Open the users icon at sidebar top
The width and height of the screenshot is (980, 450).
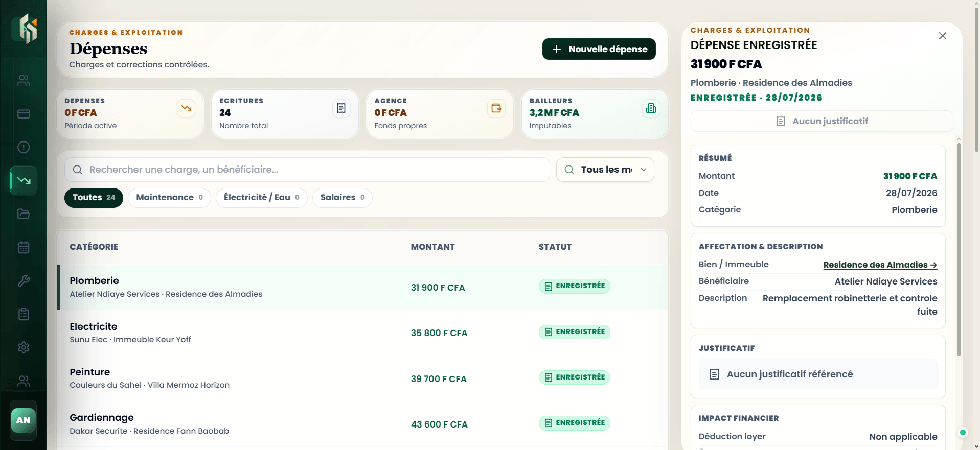click(x=24, y=80)
